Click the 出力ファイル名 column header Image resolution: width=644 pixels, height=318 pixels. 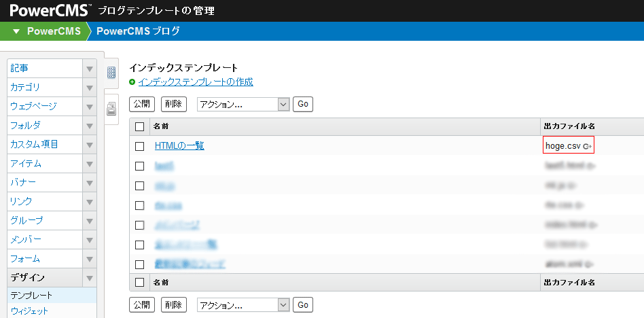[x=569, y=126]
